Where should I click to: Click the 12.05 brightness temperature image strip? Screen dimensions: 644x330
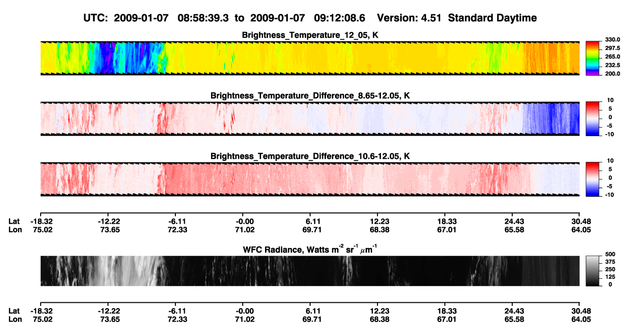(x=310, y=58)
